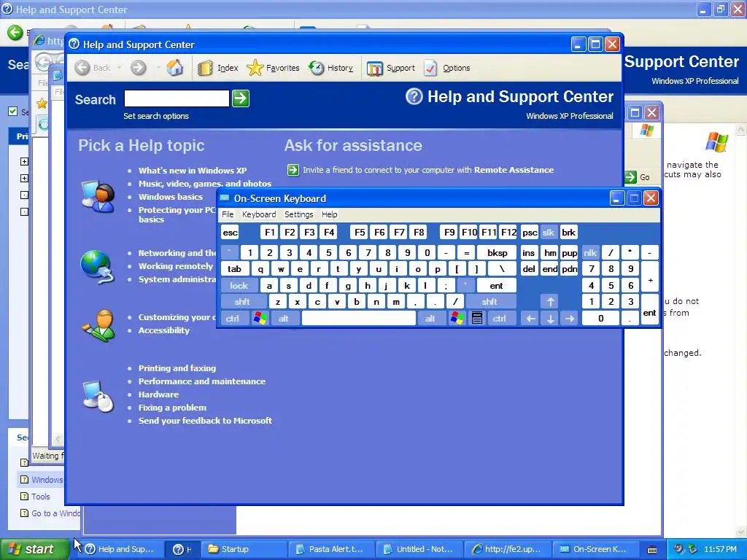Toggle the slk scroll lock key
Screen dimensions: 747x560
tap(549, 233)
